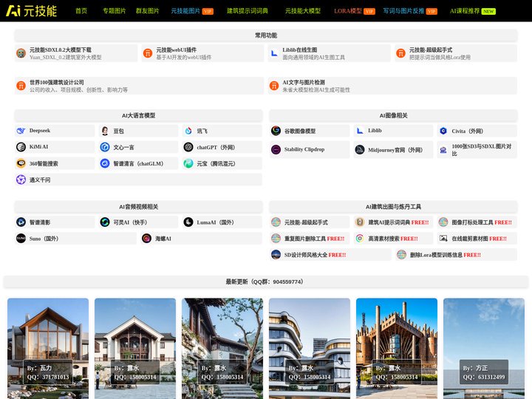The image size is (532, 399).
Task: Go to 群友图片 in the top nav
Action: tap(147, 11)
